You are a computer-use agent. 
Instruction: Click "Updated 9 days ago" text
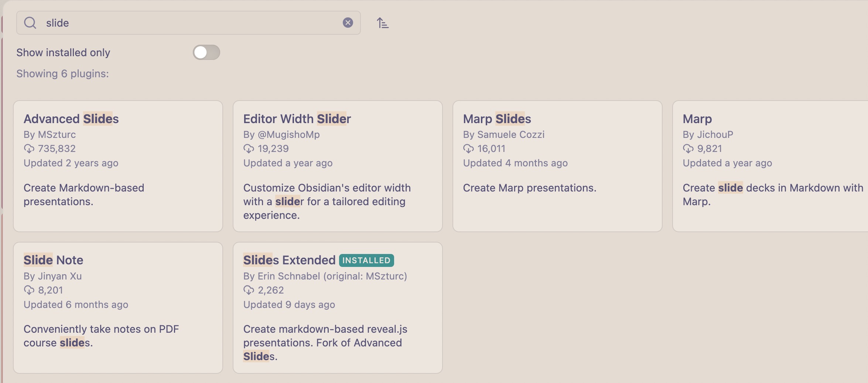click(289, 305)
